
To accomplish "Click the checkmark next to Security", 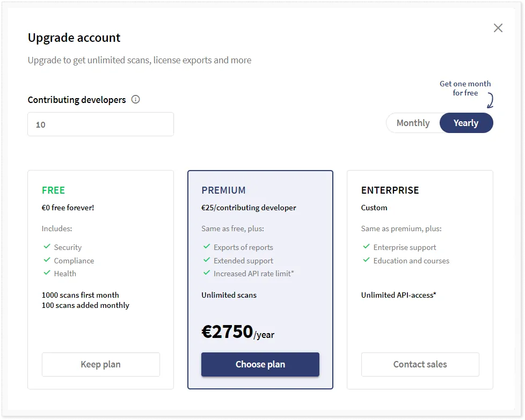I will [x=47, y=247].
